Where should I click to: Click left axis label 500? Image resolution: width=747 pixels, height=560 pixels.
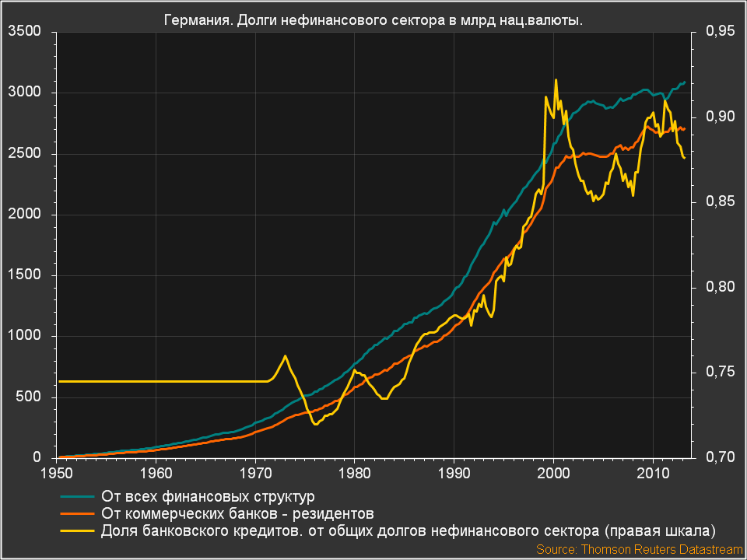click(29, 397)
